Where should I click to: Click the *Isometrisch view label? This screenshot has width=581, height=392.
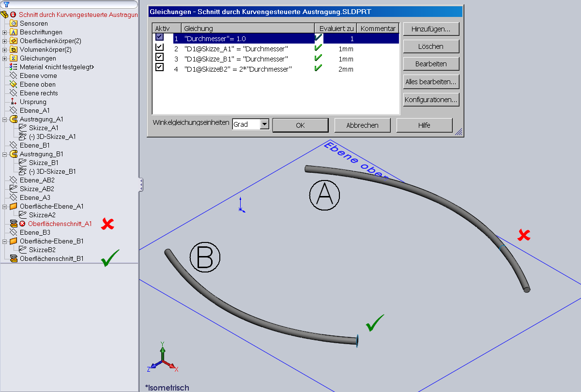[x=167, y=388]
